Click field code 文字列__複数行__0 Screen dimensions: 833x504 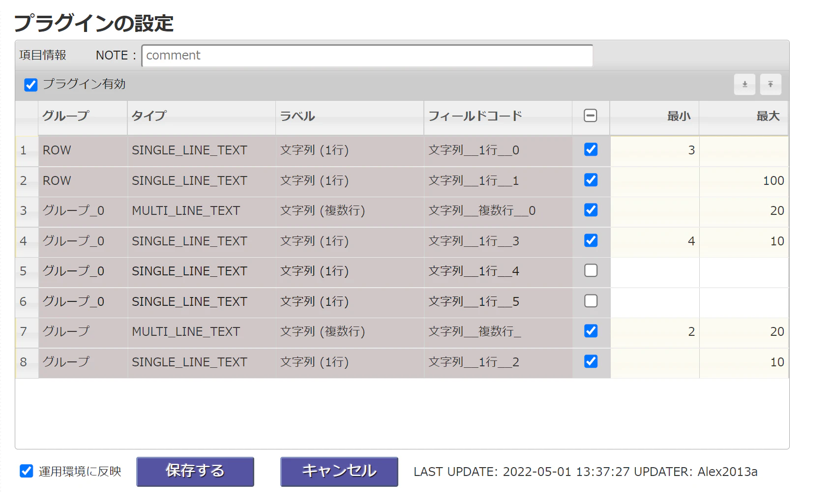[x=482, y=211]
